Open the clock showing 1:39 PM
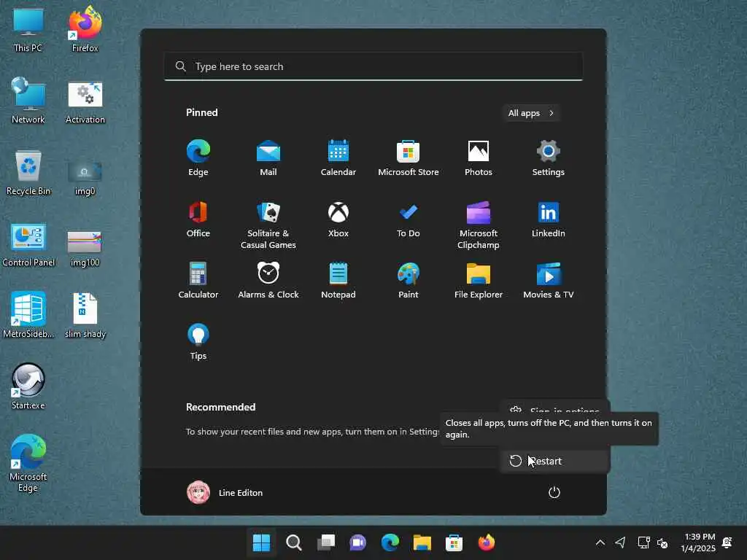The height and width of the screenshot is (560, 747). point(698,542)
